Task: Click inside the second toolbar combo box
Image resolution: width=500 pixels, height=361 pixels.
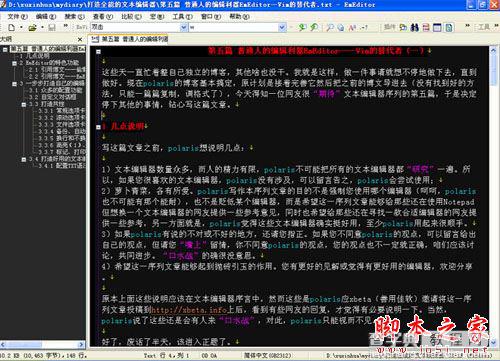Action: 234,27
